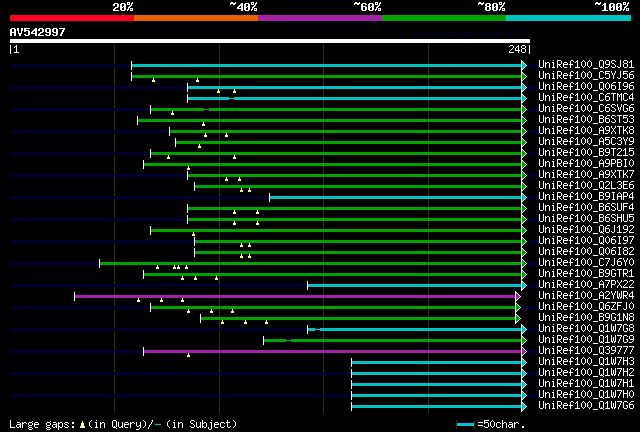640x432 pixels.
Task: Click the Large gaps legend text
Action: pyautogui.click(x=123, y=424)
